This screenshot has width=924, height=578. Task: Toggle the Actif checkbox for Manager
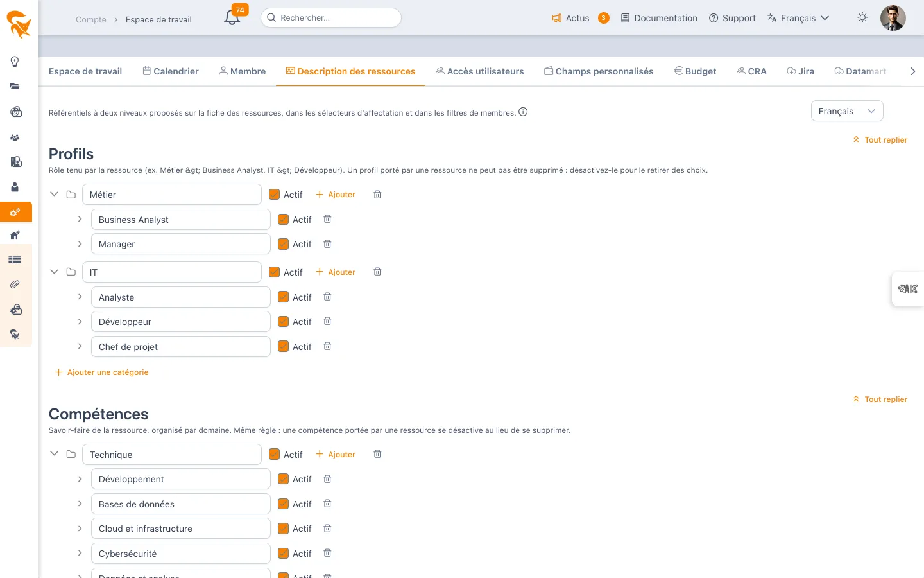283,244
